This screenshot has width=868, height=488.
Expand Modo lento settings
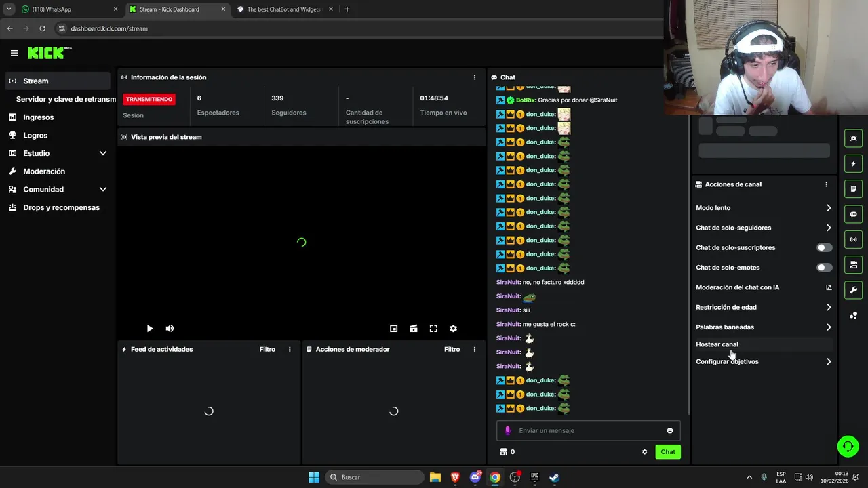tap(764, 208)
